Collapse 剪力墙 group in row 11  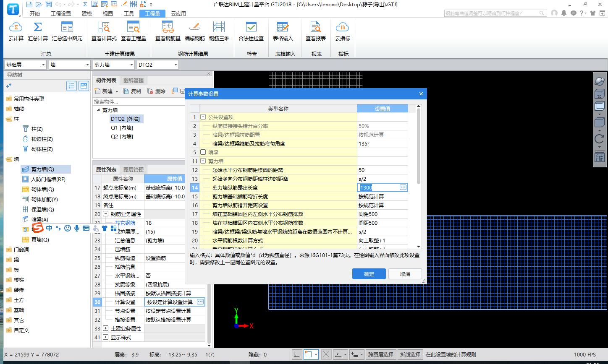[x=203, y=161]
